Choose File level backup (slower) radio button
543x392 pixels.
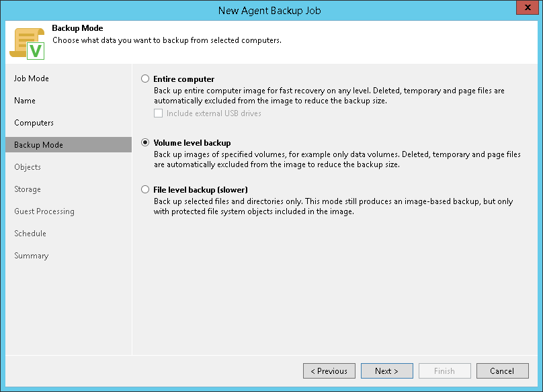pos(145,189)
